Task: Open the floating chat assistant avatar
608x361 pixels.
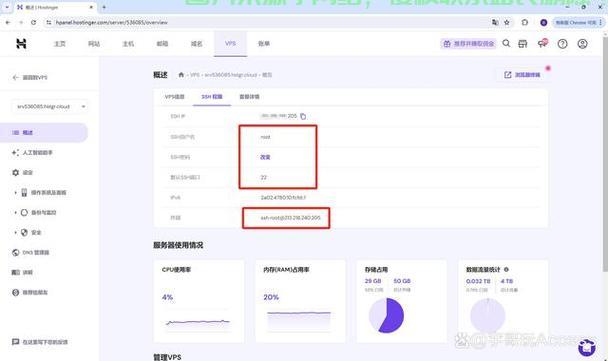Action: (587, 347)
